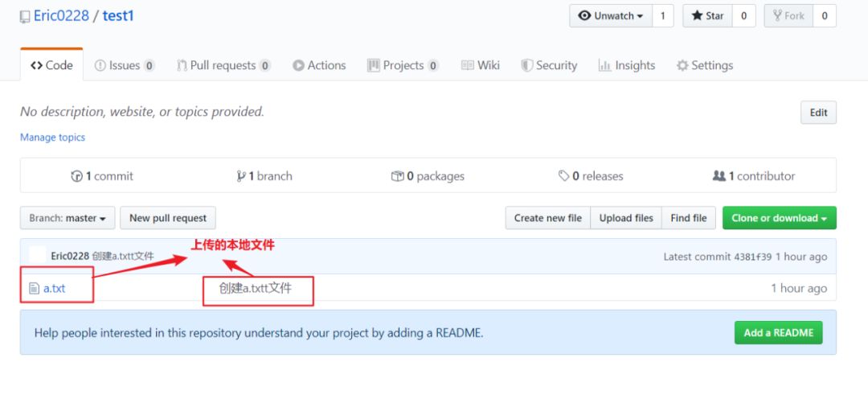
Task: Click the Actions play icon
Action: pos(298,65)
